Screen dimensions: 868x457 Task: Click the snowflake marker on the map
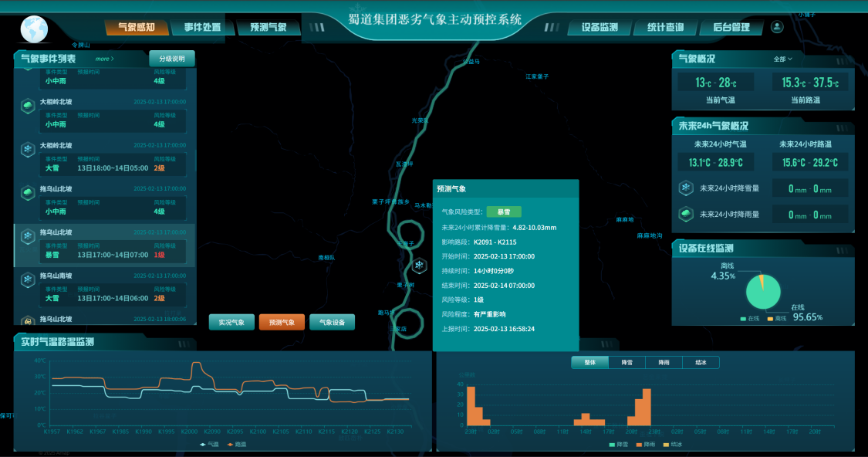click(419, 266)
